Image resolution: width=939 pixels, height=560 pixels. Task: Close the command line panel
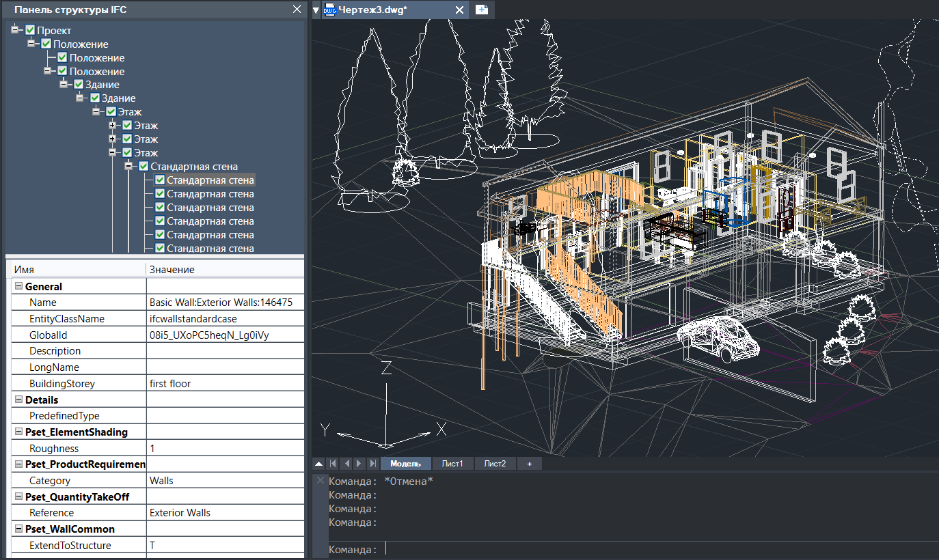320,480
